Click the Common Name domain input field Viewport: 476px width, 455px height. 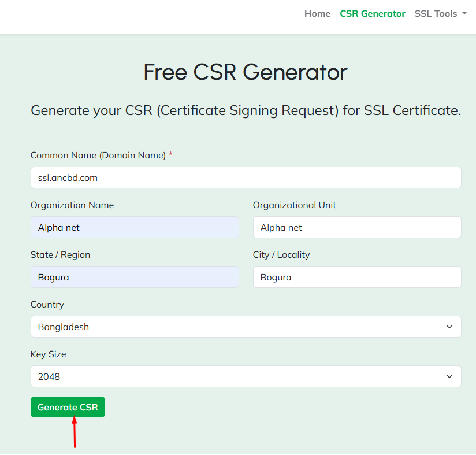tap(246, 177)
